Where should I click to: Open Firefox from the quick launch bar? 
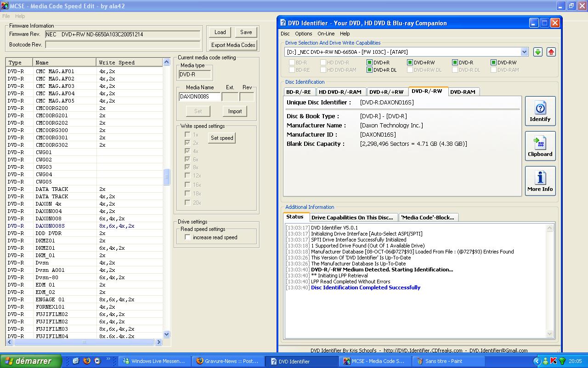(x=87, y=361)
